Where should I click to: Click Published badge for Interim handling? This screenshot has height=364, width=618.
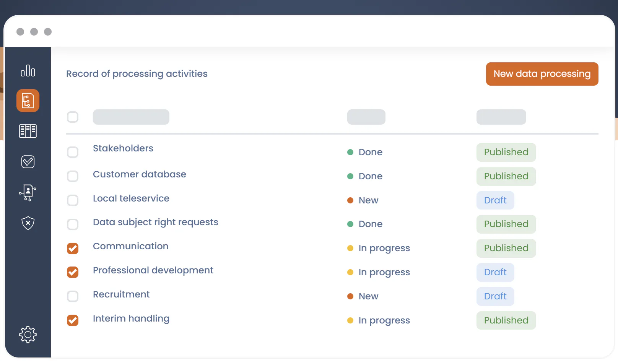coord(506,320)
